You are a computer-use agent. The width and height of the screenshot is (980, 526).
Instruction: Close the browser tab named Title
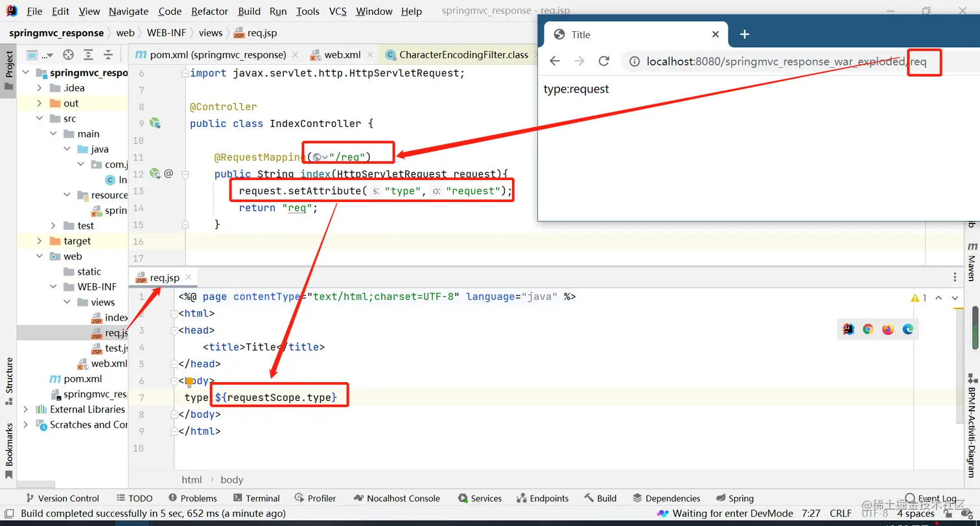pos(716,34)
